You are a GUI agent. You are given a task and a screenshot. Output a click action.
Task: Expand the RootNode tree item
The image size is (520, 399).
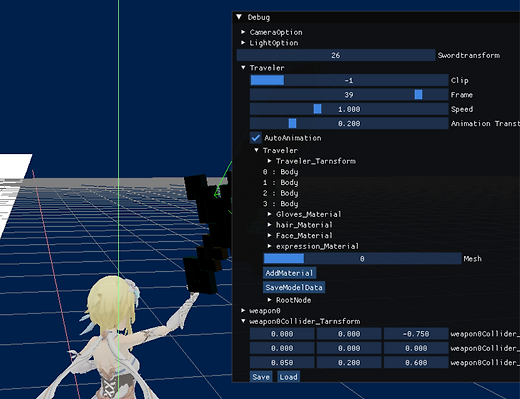269,300
